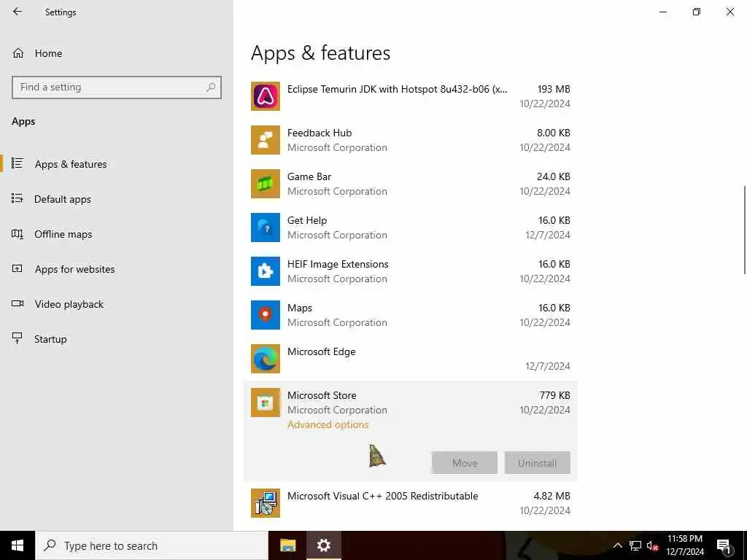Image resolution: width=747 pixels, height=560 pixels.
Task: Select Eclipse Temurin JDK with Hotspot entry
Action: [x=411, y=96]
